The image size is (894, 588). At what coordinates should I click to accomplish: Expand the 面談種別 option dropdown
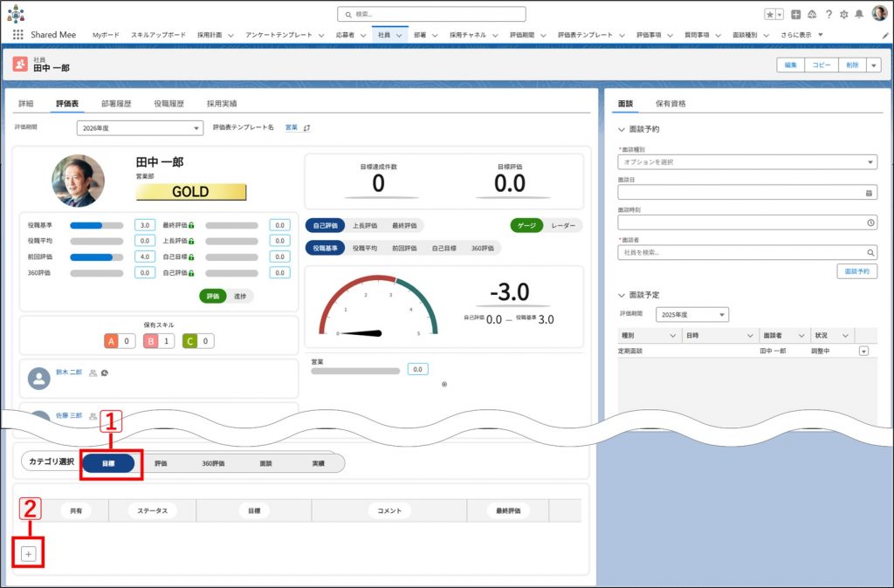746,162
